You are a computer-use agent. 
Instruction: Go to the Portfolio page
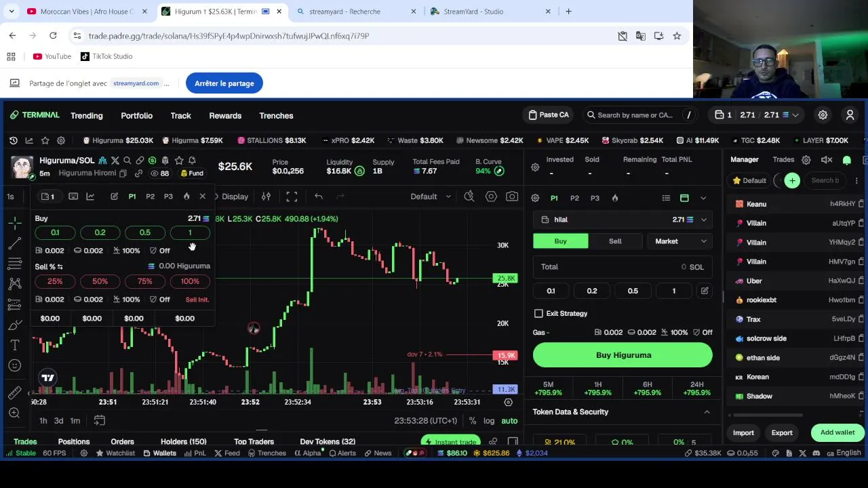(x=136, y=116)
